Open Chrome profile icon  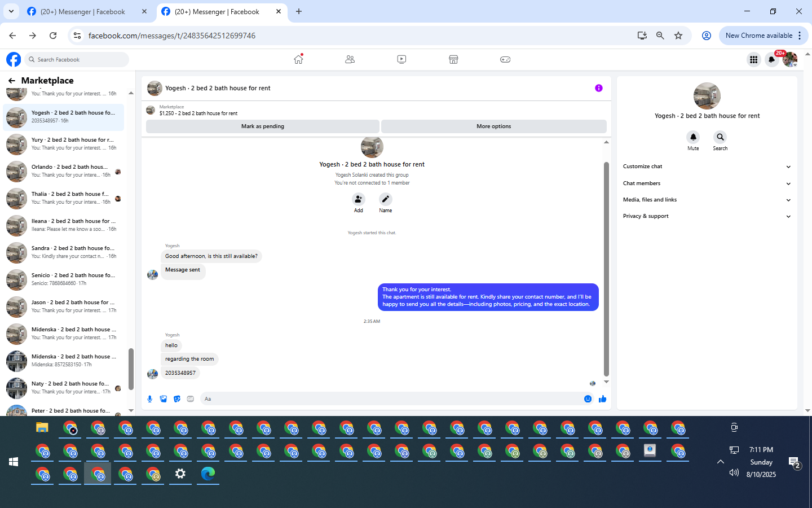[706, 36]
